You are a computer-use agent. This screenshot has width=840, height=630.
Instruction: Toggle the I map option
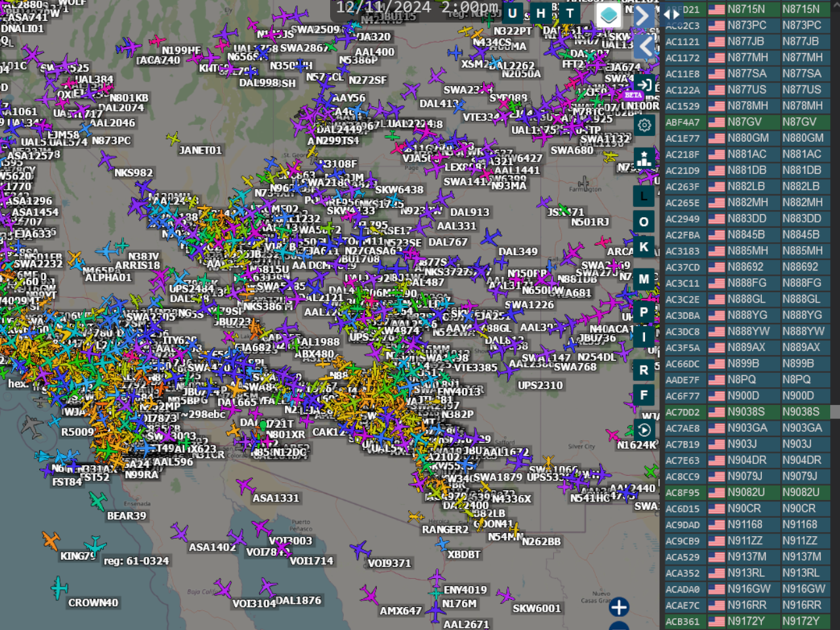click(x=644, y=337)
